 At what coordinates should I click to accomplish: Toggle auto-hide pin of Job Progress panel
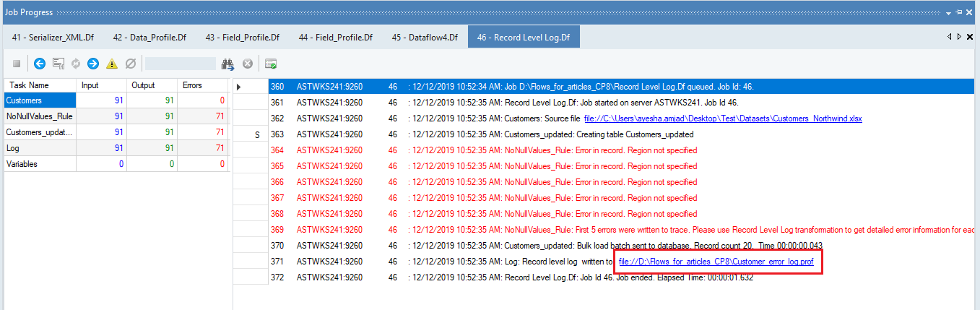[x=959, y=12]
